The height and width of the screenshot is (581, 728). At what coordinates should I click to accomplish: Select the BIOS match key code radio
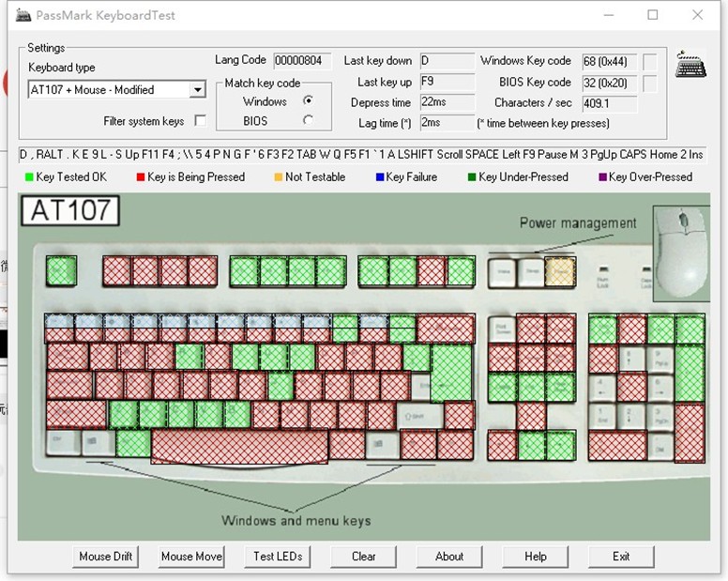click(x=308, y=120)
